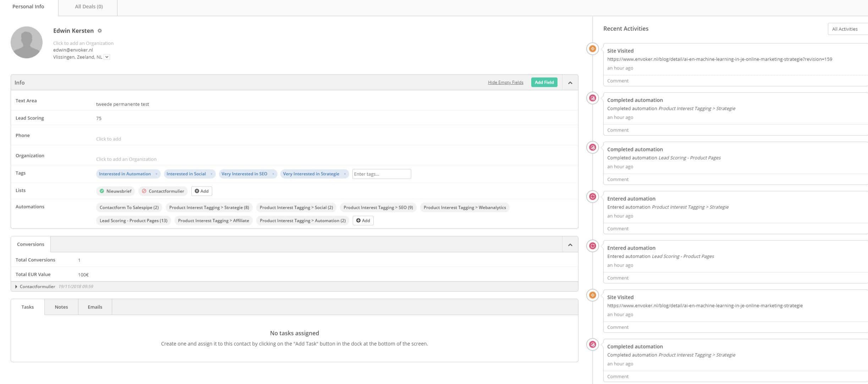Click Completed automation Lead Scoring timeline icon
Image resolution: width=868 pixels, height=384 pixels.
point(592,148)
